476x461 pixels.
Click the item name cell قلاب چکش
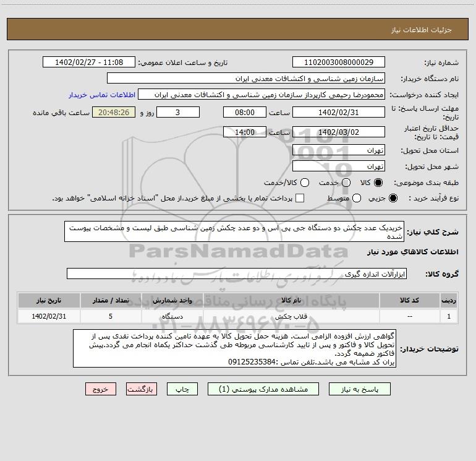click(291, 316)
